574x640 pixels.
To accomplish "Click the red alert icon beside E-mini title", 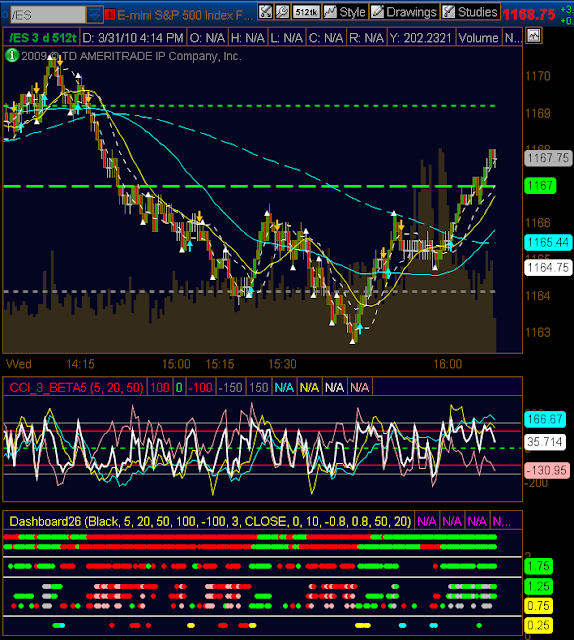I will pos(109,15).
